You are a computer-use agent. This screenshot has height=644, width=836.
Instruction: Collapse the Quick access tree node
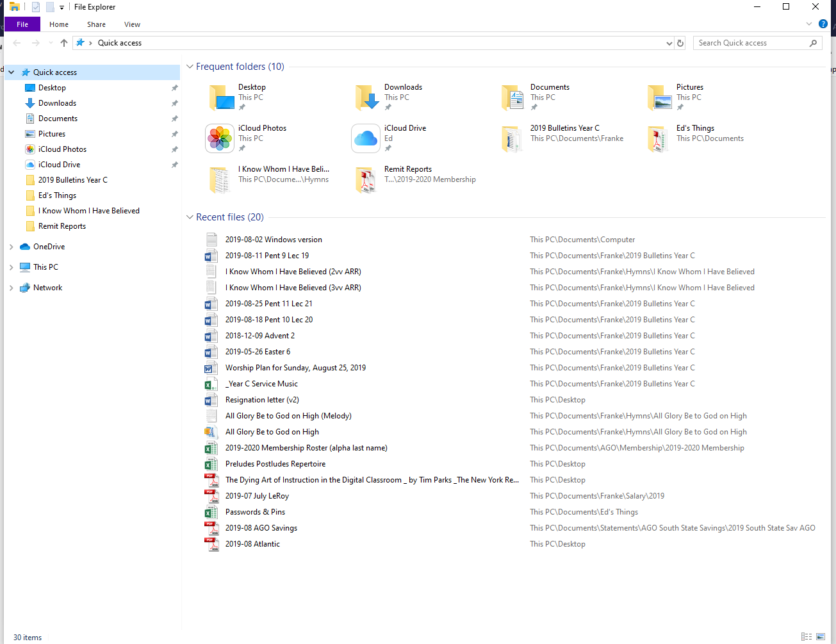12,72
